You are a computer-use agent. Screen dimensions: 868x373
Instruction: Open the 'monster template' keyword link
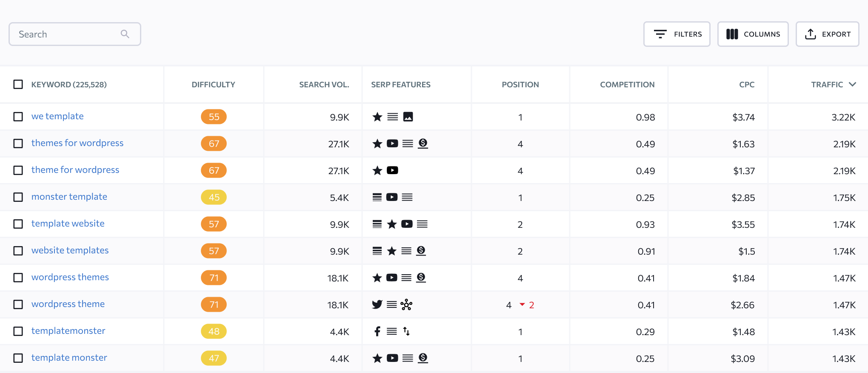(69, 197)
